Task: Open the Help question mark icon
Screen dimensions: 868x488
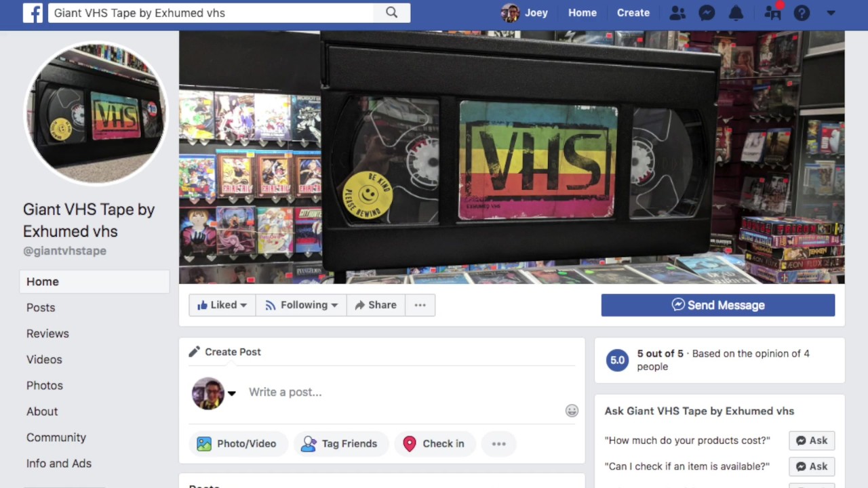Action: (802, 13)
